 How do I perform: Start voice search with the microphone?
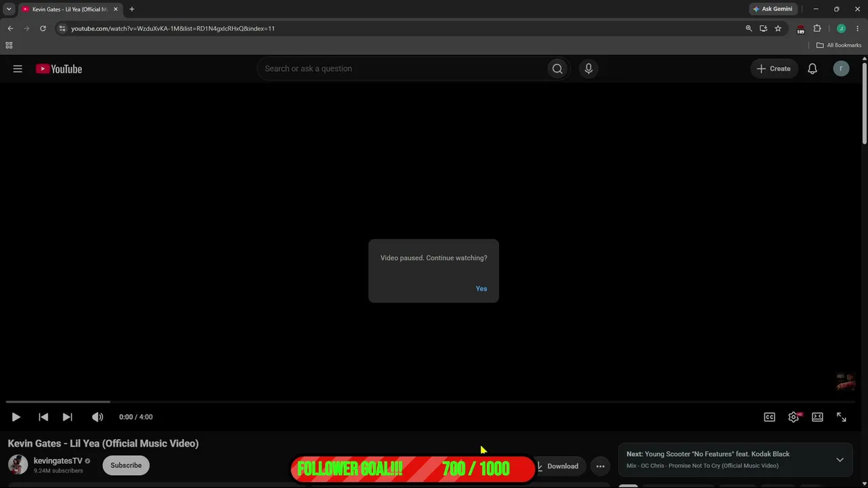pos(589,68)
